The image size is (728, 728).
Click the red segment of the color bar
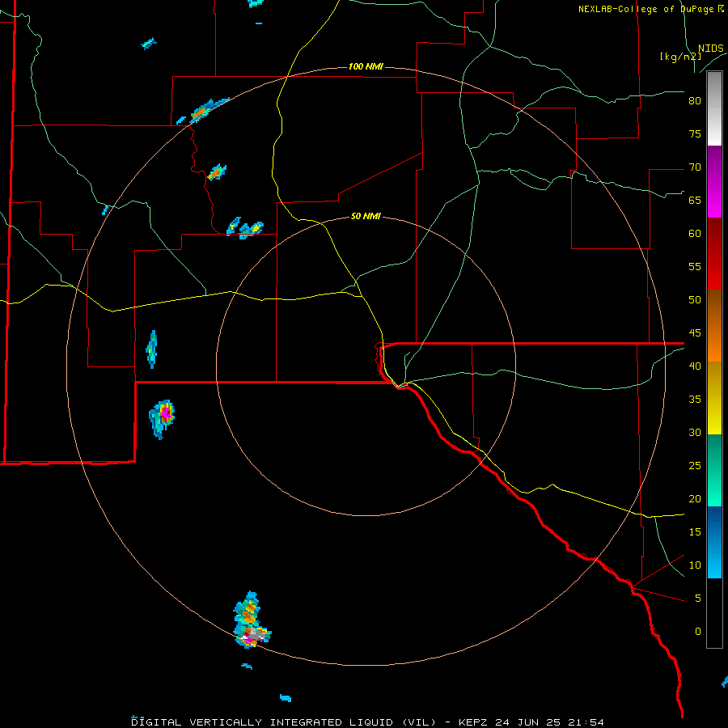[x=714, y=254]
